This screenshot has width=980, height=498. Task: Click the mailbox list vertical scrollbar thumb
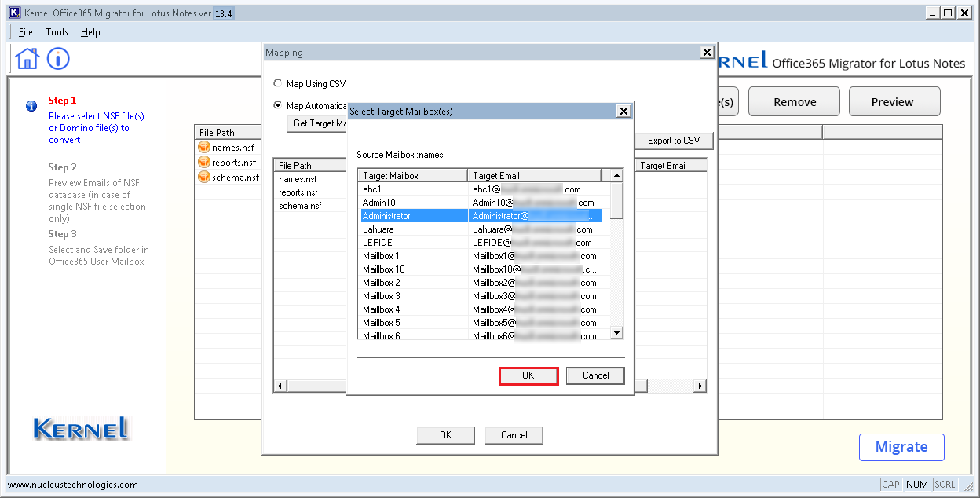[616, 200]
